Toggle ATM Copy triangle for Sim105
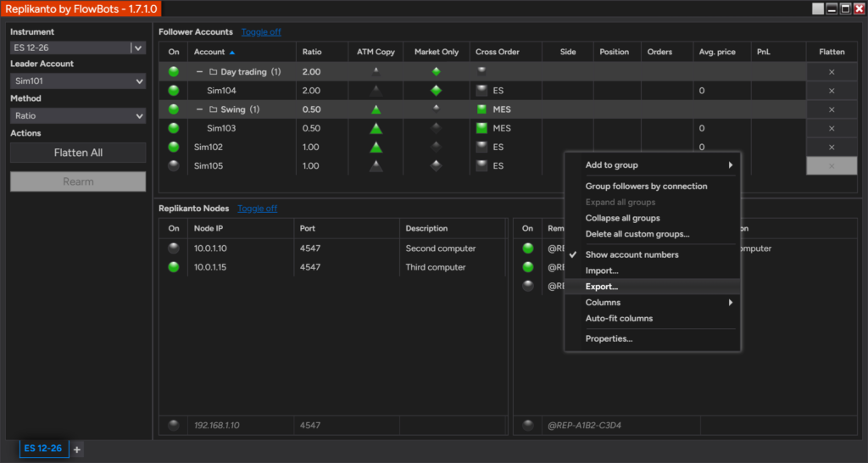 point(376,166)
